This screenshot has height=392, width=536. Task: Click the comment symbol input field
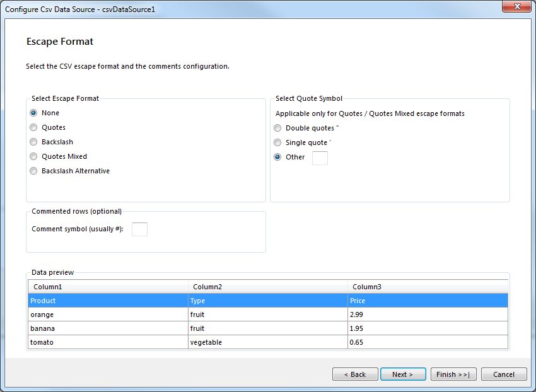tap(139, 229)
